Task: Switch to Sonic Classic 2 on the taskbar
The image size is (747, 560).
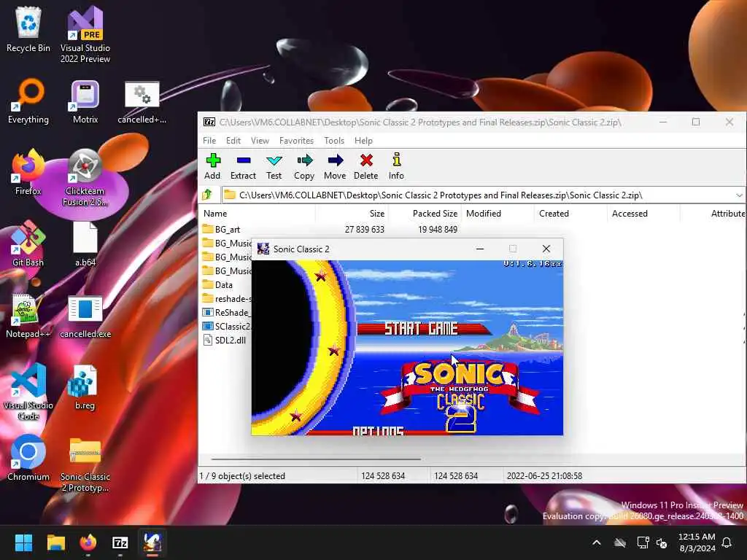Action: coord(152,542)
